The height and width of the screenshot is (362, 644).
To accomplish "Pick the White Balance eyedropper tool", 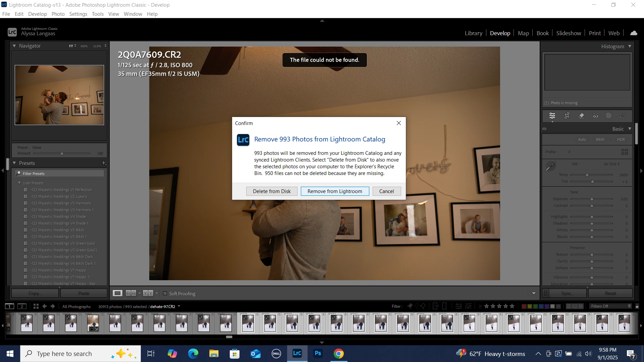I will point(550,166).
